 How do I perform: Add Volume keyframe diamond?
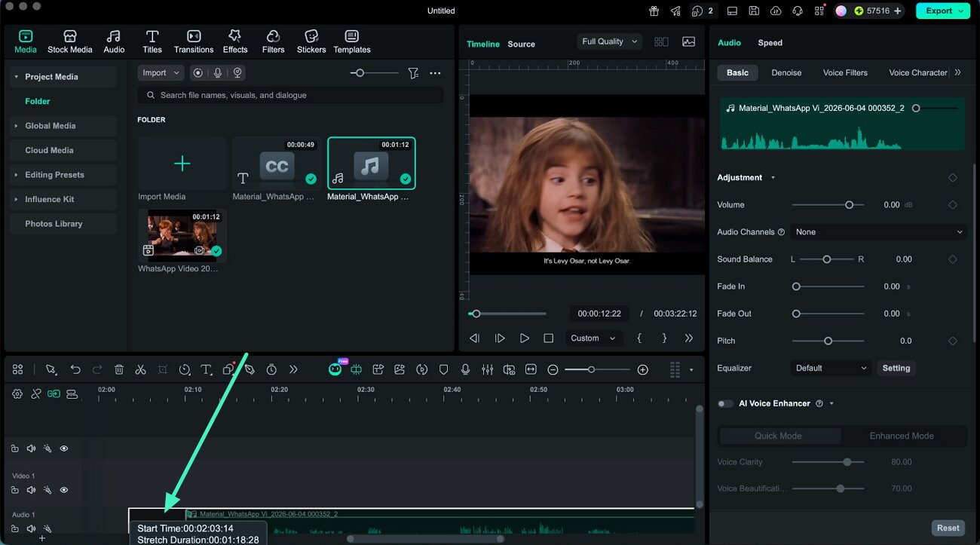pyautogui.click(x=953, y=205)
